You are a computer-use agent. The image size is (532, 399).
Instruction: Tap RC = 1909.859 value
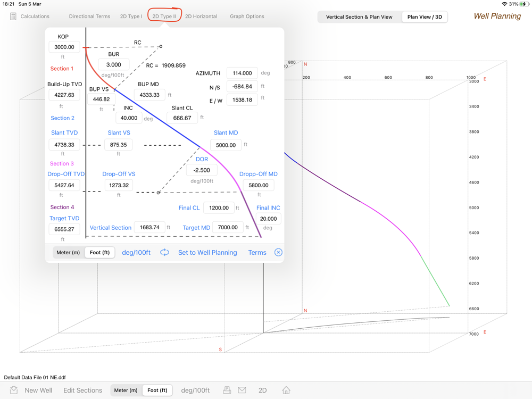coord(166,65)
